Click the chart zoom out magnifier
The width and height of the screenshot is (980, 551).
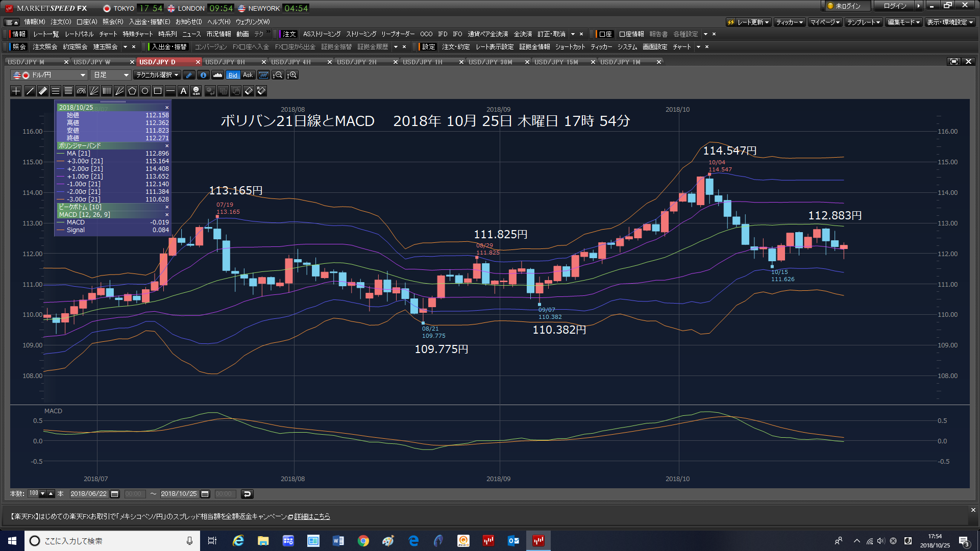[x=278, y=75]
